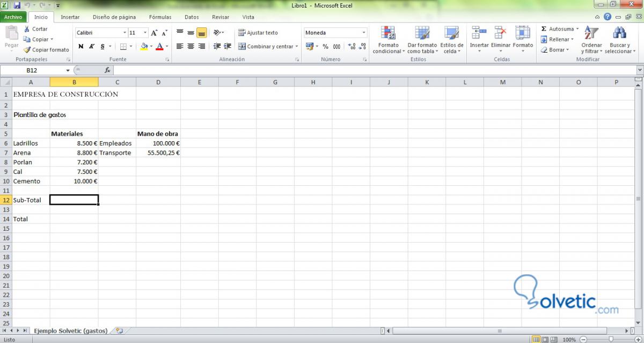Viewport: 644px width, 343px height.
Task: Click the accounting number format icon
Action: point(309,46)
